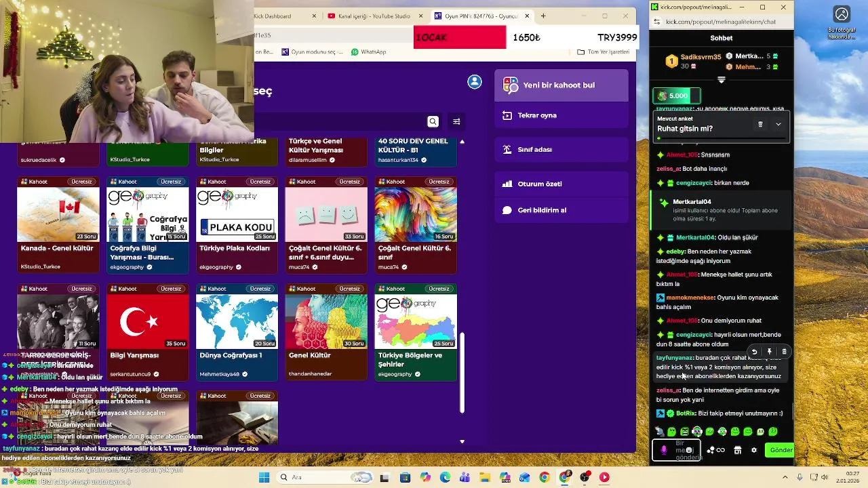Click the kahoot list scrollbar thumb
The height and width of the screenshot is (488, 868).
pyautogui.click(x=462, y=373)
